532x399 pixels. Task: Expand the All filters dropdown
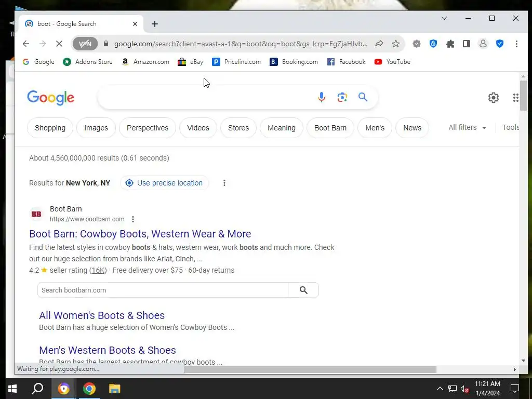[x=468, y=128]
